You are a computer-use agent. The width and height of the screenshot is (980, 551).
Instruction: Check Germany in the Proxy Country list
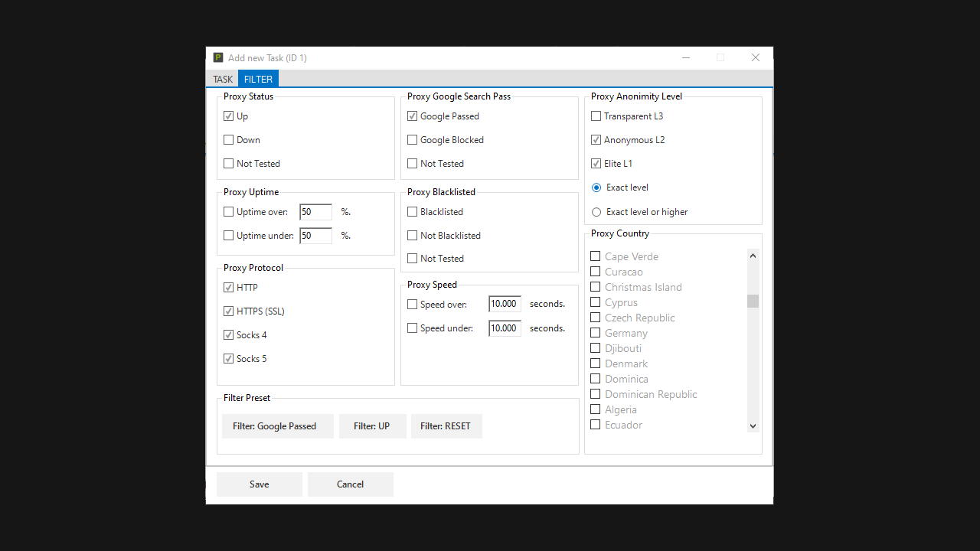click(x=595, y=332)
